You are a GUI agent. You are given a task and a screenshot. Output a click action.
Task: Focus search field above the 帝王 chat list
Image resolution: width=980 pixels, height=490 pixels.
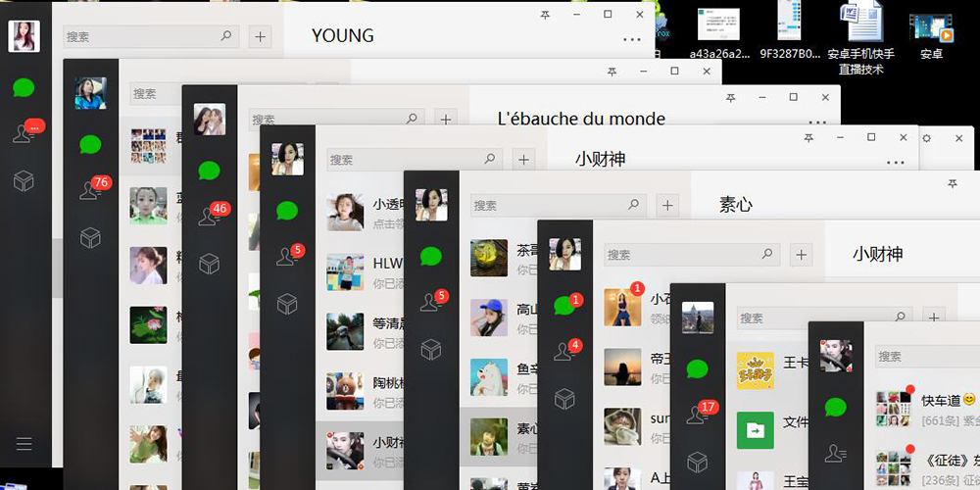692,255
